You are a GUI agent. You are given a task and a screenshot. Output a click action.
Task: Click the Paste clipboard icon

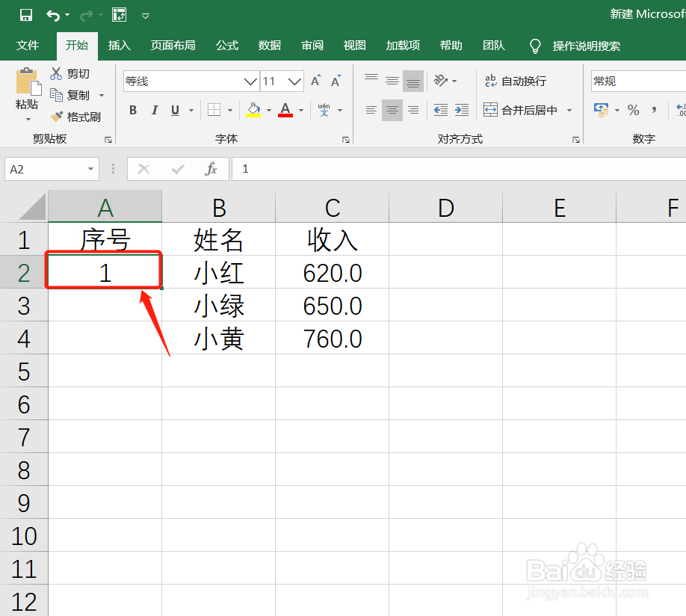click(28, 81)
